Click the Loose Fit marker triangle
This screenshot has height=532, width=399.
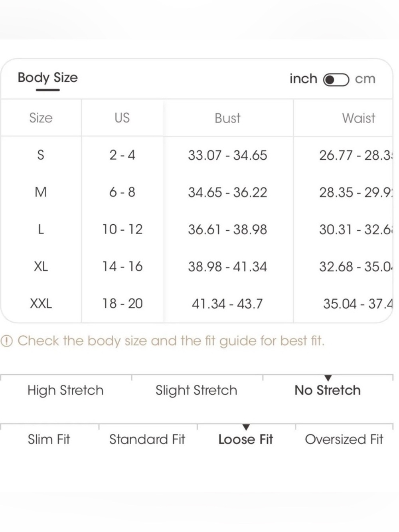(x=246, y=427)
